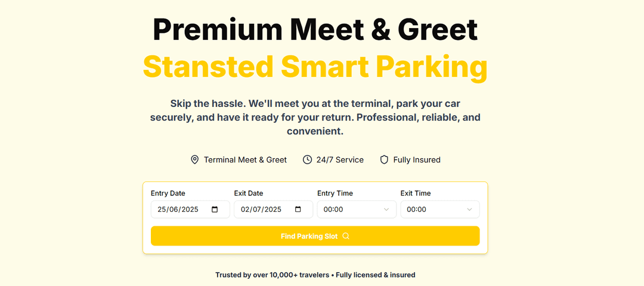The image size is (644, 286).
Task: Select the day 02 in Exit Date
Action: pos(246,210)
